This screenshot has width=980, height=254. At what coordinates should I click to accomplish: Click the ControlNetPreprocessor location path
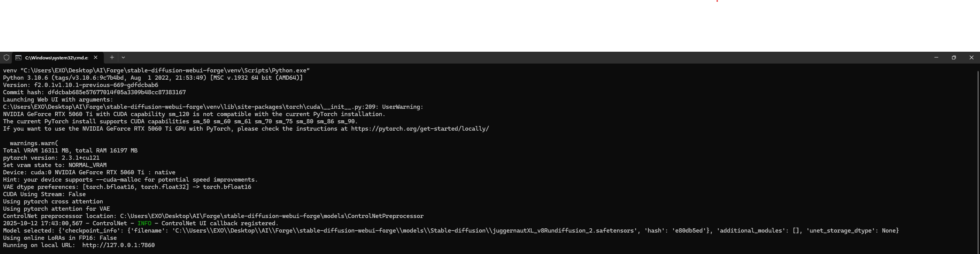pyautogui.click(x=272, y=216)
